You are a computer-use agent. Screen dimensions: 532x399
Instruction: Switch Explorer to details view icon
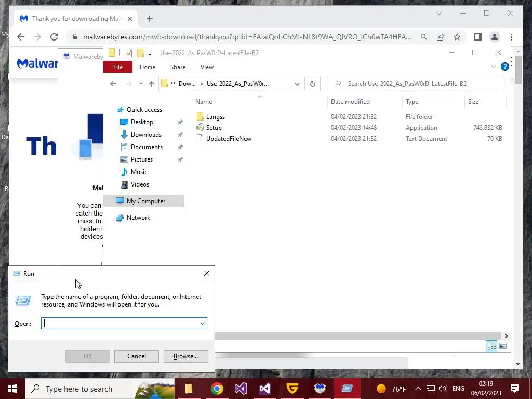pyautogui.click(x=491, y=346)
